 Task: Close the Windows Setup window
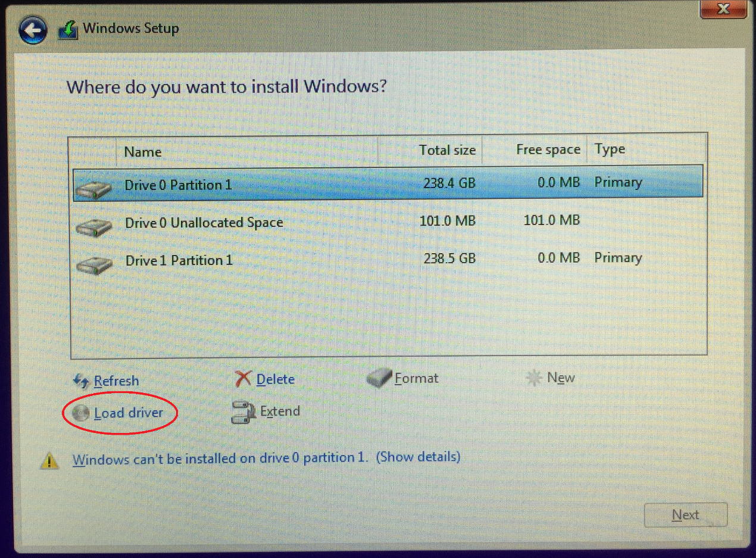[x=722, y=8]
